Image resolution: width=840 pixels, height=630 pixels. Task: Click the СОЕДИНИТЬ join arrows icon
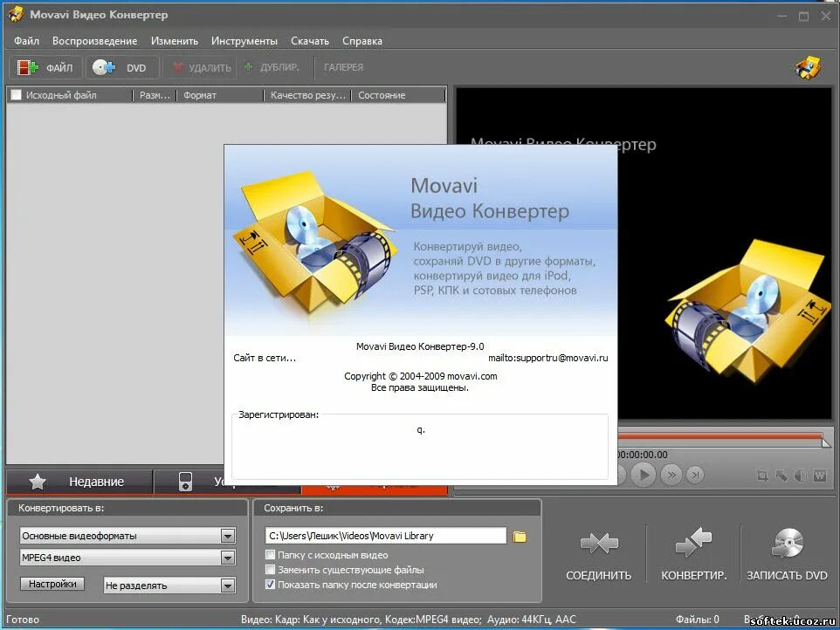[599, 543]
